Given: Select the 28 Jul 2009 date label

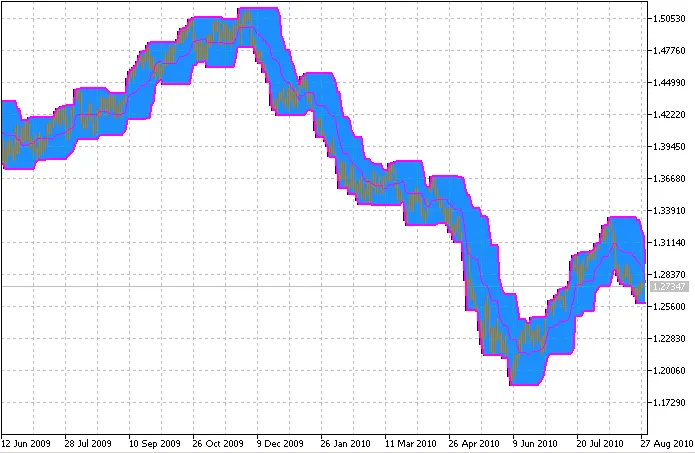Looking at the screenshot, I should pyautogui.click(x=89, y=442).
